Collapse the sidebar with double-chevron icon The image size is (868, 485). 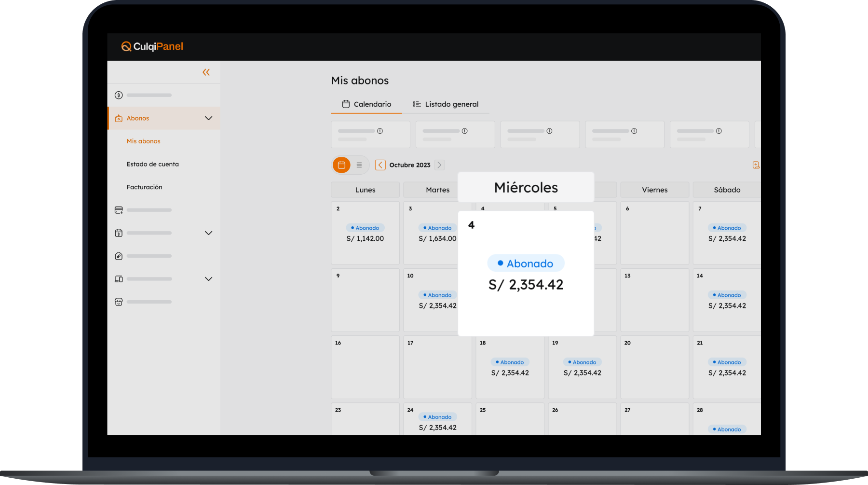206,72
